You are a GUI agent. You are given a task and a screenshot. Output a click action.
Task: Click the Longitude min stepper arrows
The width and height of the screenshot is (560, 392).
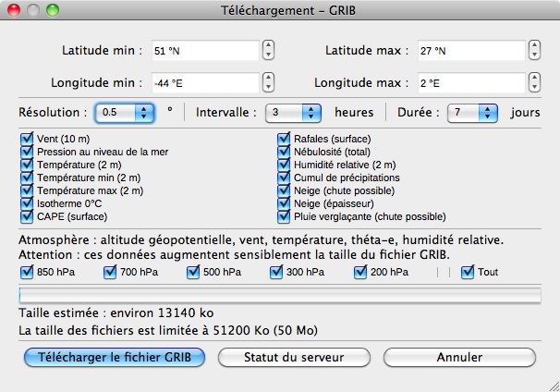coord(268,82)
